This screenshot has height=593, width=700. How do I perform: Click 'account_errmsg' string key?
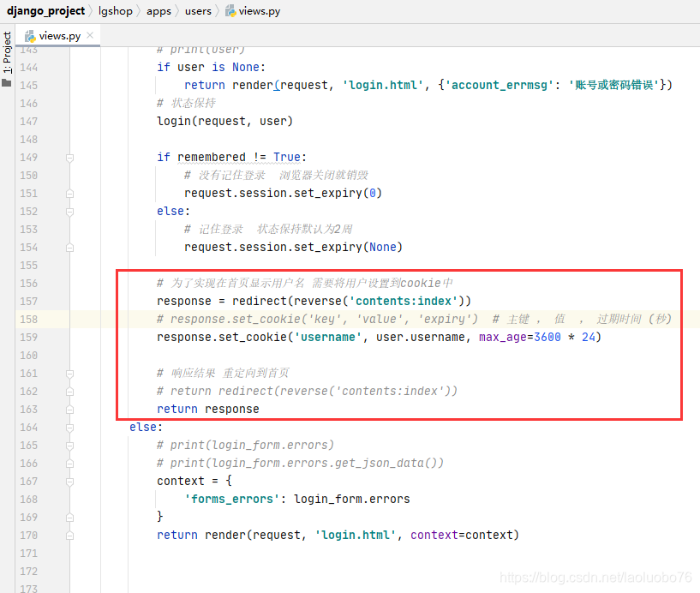coord(500,86)
